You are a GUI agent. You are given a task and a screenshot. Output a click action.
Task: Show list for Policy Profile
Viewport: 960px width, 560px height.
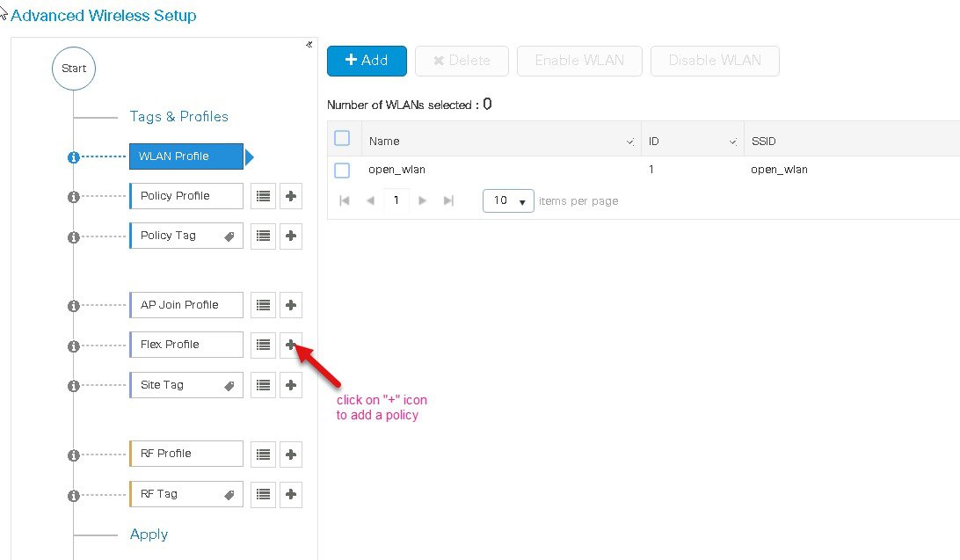point(263,196)
